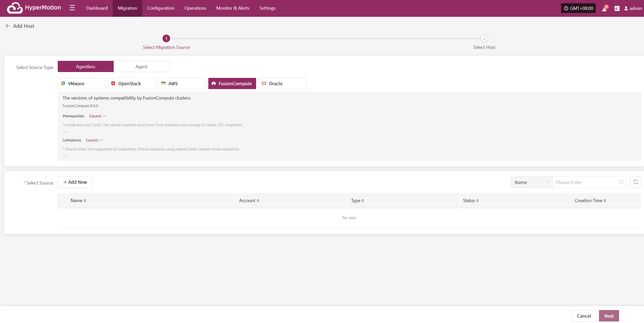This screenshot has height=323, width=644.
Task: Open the GMT+08:00 timezone selector
Action: pyautogui.click(x=578, y=8)
